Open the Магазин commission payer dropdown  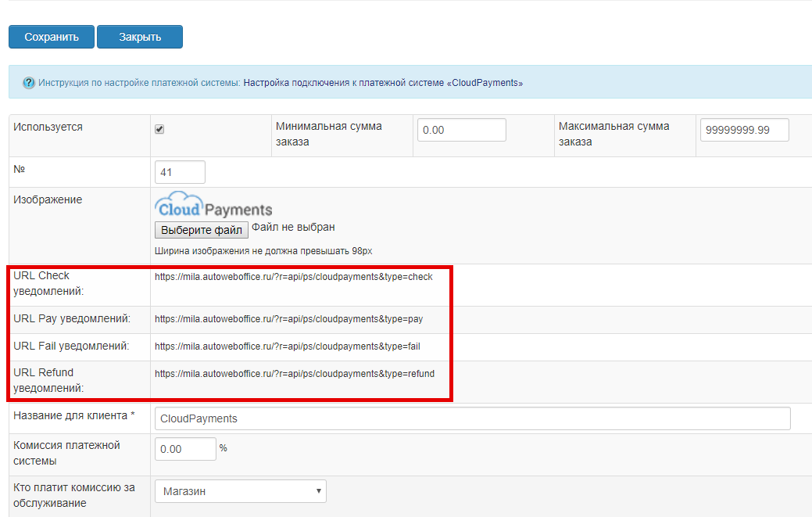240,491
